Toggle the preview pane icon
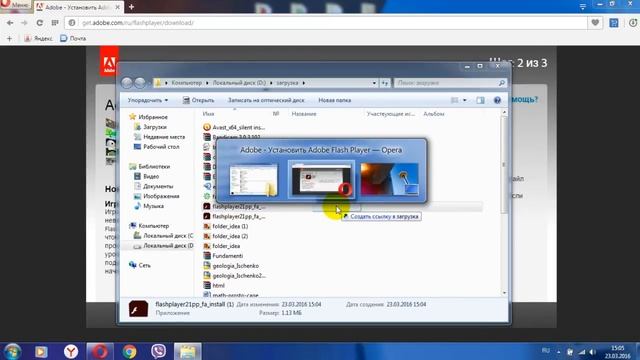 tap(480, 100)
